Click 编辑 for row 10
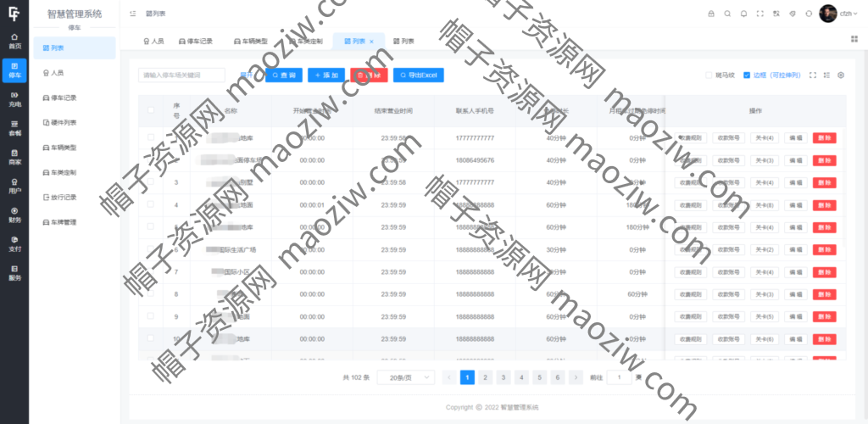868x424 pixels. point(795,339)
